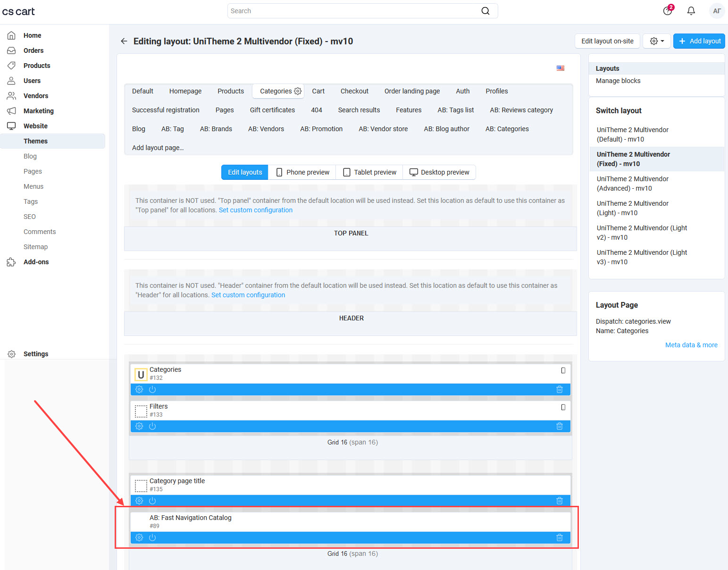Switch to UniTheme 2 Multivendor (Default) layout

[632, 134]
